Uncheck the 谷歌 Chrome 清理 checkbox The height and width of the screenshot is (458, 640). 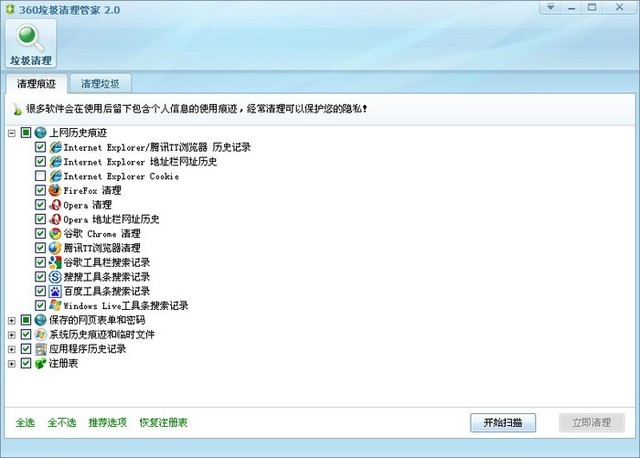click(40, 233)
